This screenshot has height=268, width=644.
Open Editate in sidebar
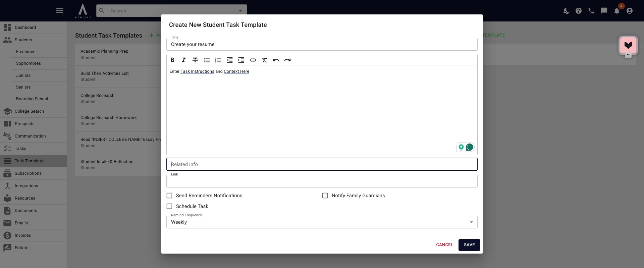pyautogui.click(x=34, y=248)
